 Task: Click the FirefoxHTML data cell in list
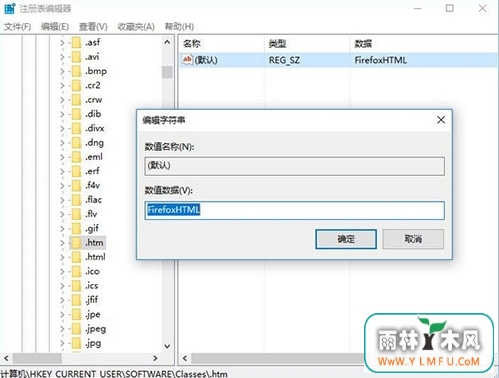(x=380, y=60)
